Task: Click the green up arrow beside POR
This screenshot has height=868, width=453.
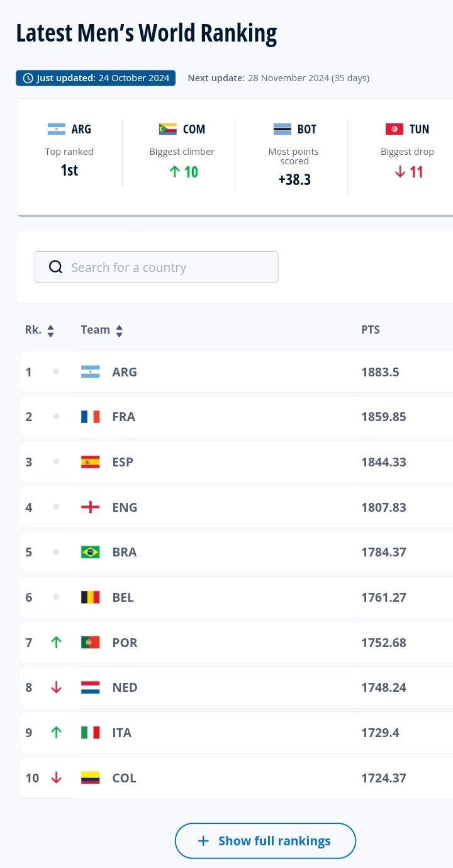Action: (x=56, y=643)
